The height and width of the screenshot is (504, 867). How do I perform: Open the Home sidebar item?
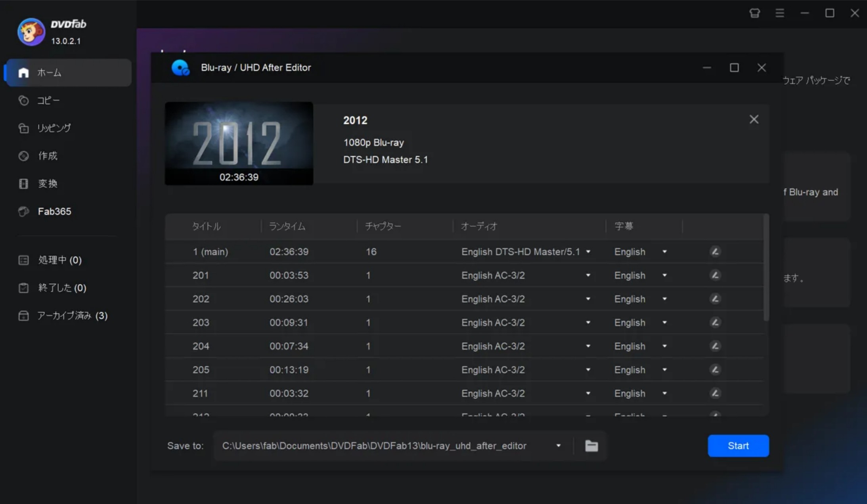(x=69, y=73)
